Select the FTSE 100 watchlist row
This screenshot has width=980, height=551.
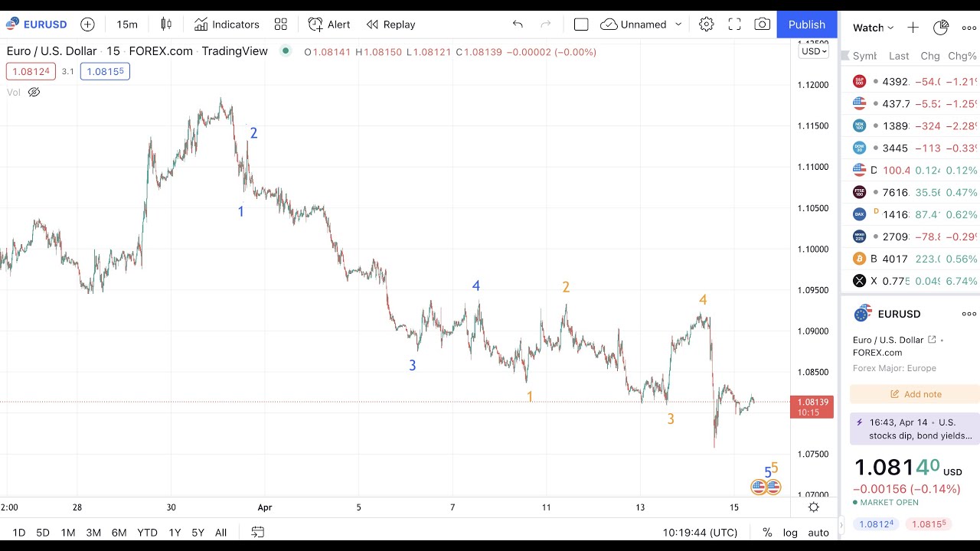coord(910,193)
